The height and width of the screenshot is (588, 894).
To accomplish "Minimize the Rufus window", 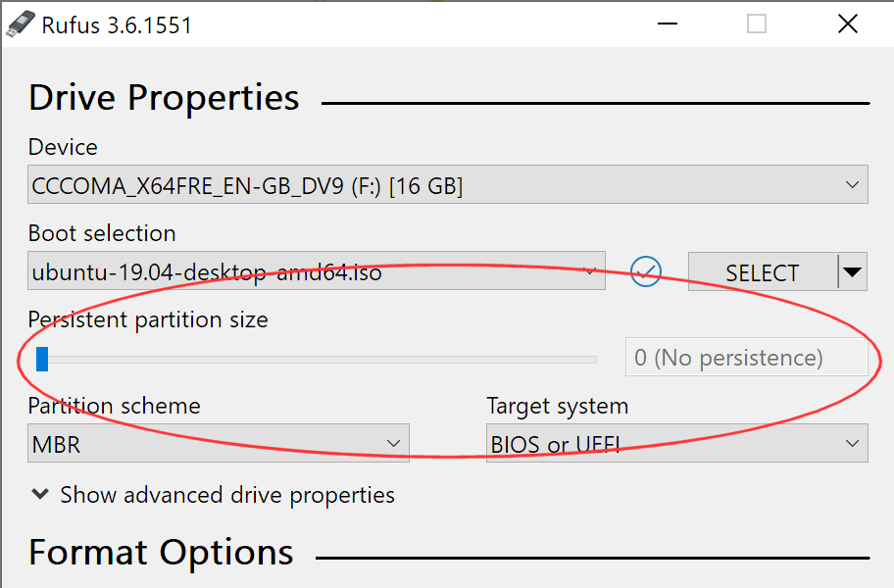I will (668, 24).
